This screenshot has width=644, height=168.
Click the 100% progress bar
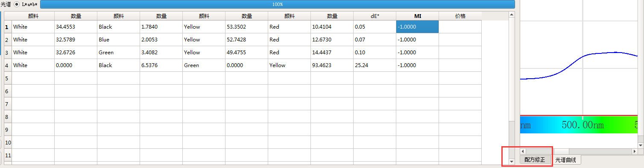coord(277,4)
